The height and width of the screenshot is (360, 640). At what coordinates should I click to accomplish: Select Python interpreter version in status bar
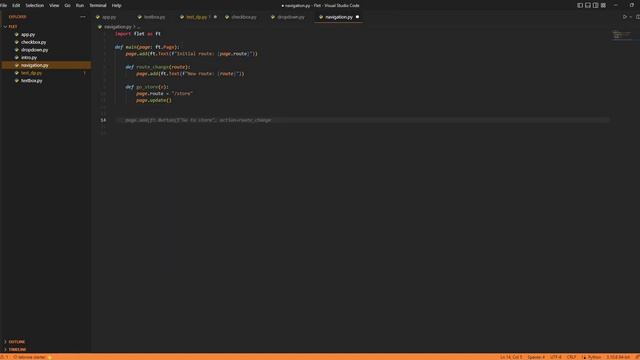618,357
